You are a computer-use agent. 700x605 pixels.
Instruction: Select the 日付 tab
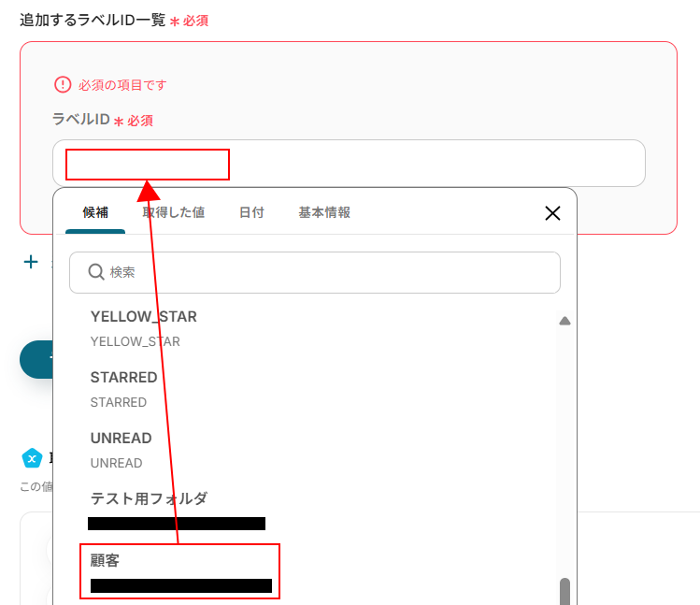[x=251, y=212]
